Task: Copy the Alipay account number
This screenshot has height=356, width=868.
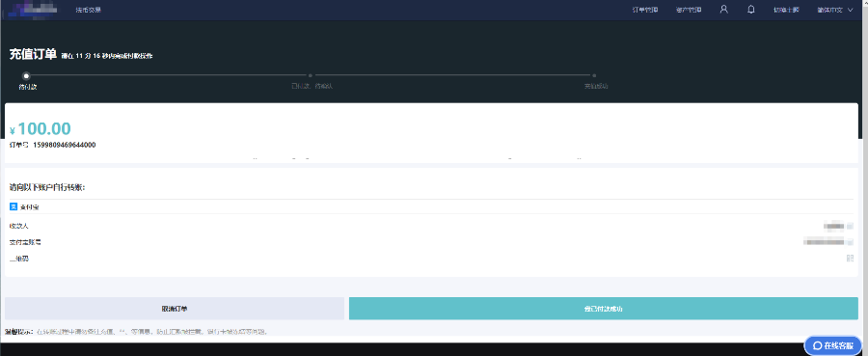Action: pos(851,242)
